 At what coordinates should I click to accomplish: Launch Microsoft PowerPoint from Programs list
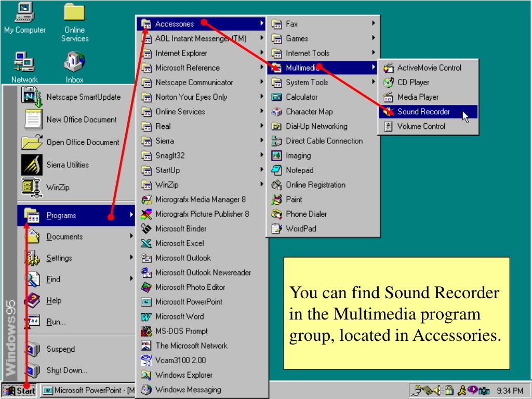pos(201,302)
